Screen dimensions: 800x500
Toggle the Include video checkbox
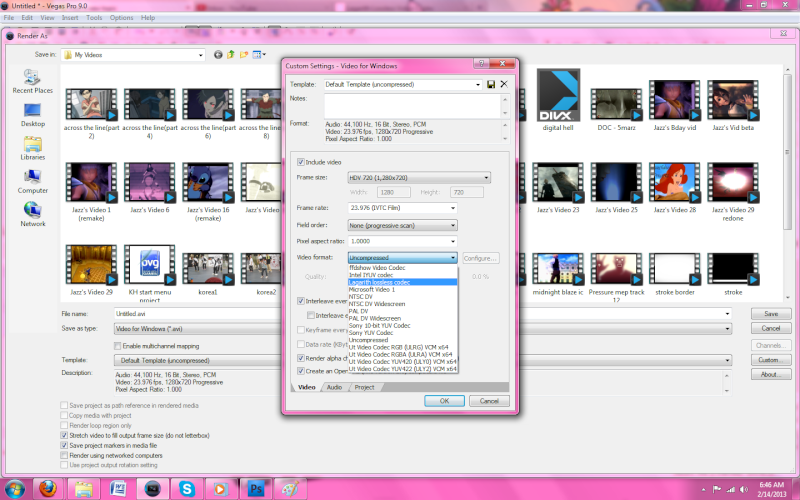301,162
